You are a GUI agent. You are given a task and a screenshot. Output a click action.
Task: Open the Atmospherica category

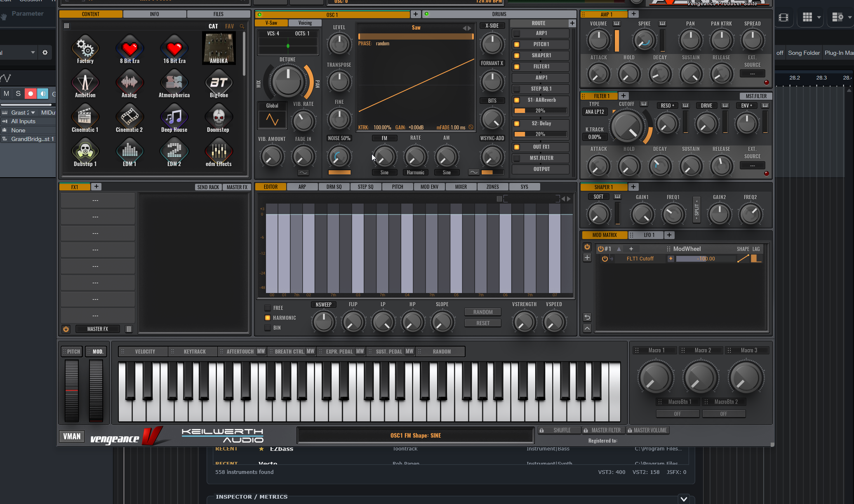point(174,84)
